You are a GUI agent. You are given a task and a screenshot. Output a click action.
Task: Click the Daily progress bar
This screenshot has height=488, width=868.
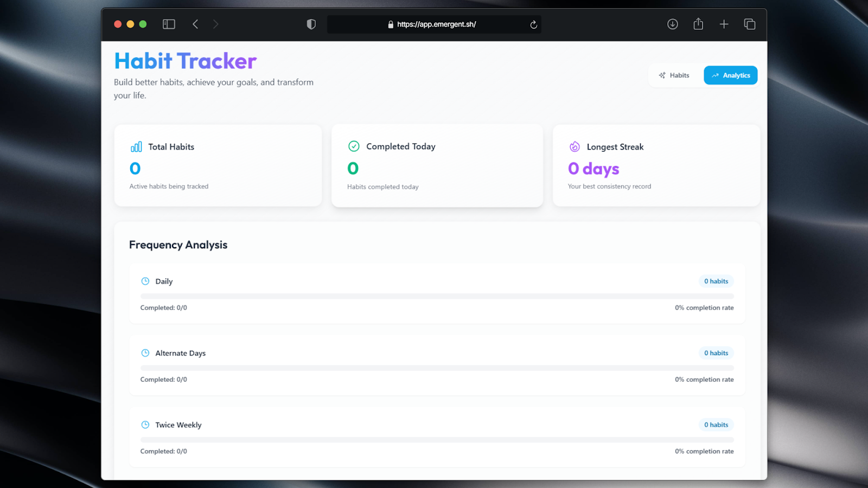[x=437, y=296]
